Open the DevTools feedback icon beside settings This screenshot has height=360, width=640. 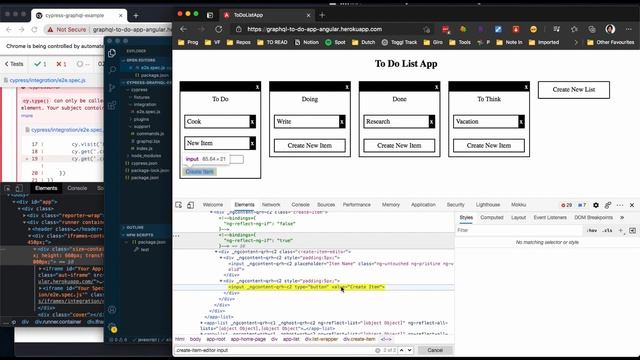[608, 205]
